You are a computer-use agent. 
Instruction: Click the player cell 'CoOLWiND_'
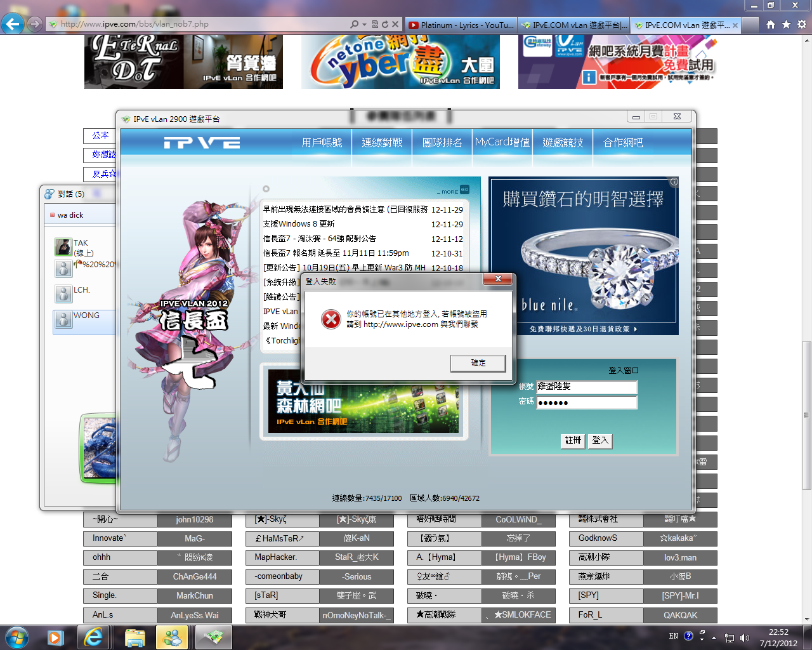(518, 520)
